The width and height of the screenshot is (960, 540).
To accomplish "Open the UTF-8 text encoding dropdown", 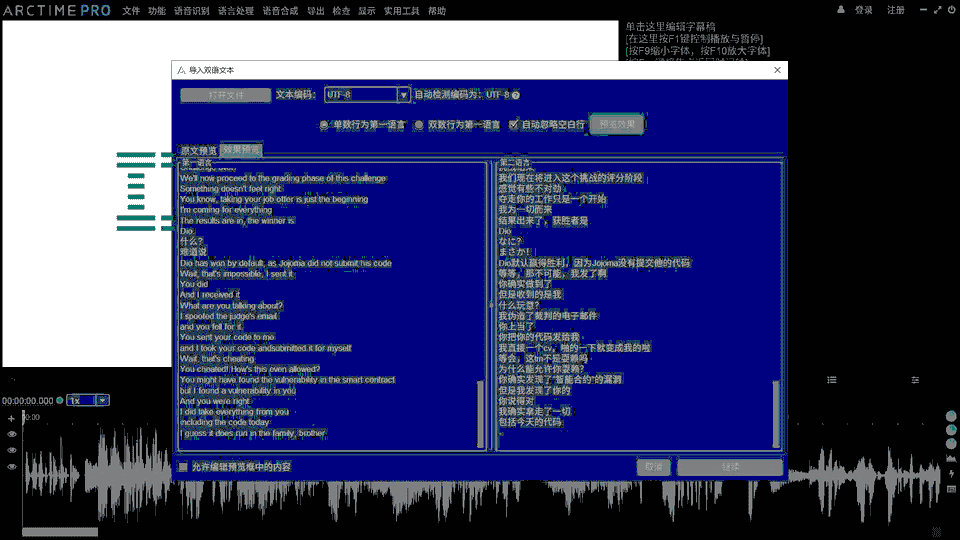I will pyautogui.click(x=403, y=95).
